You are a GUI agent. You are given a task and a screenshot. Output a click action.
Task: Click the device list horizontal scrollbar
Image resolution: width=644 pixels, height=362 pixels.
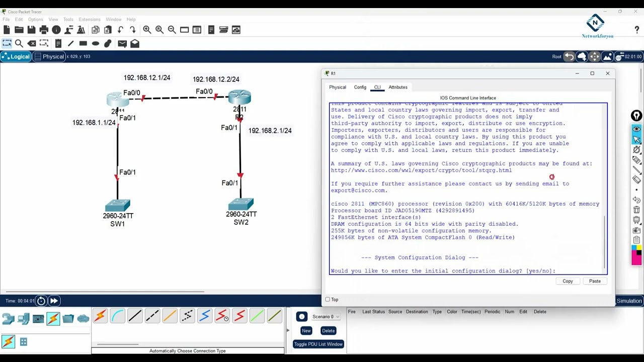click(x=118, y=345)
